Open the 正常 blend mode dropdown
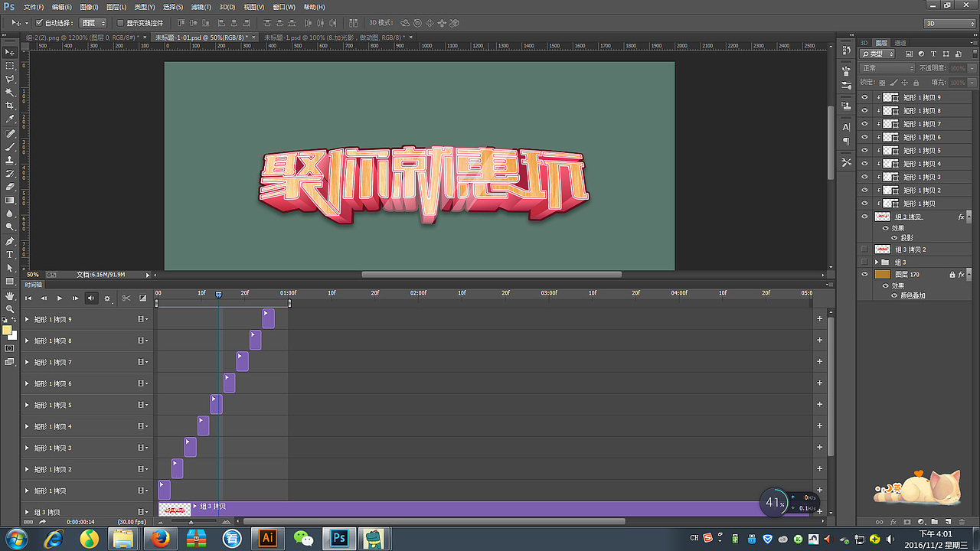 (887, 68)
